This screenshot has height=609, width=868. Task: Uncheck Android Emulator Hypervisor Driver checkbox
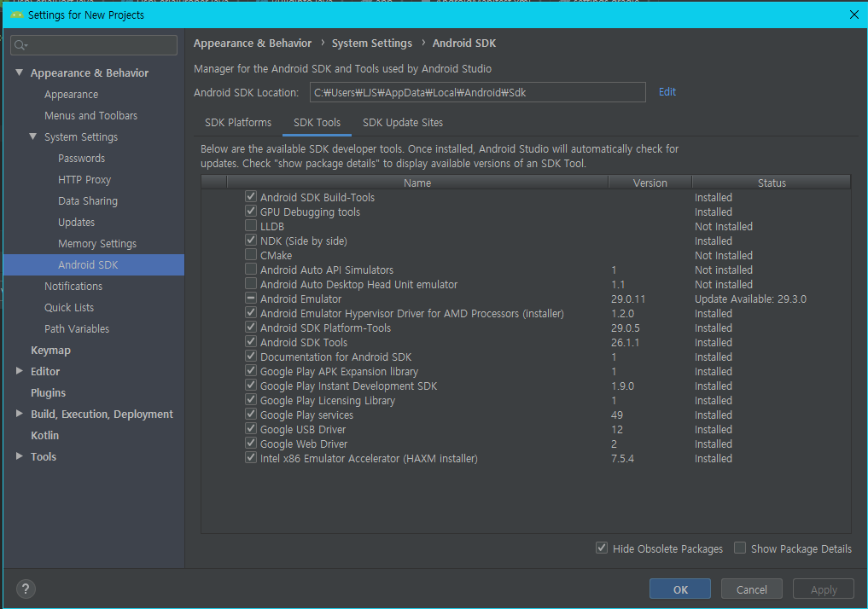click(x=251, y=312)
